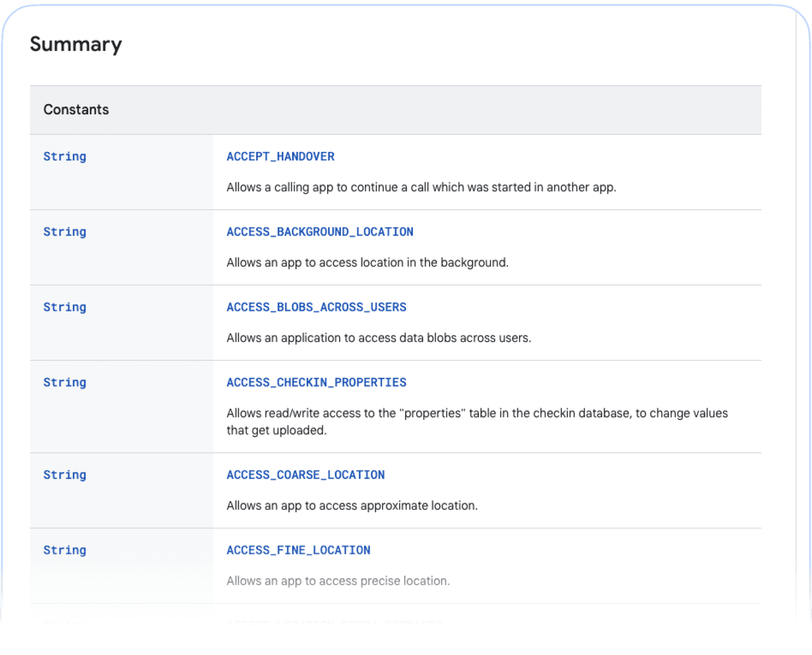The height and width of the screenshot is (655, 812).
Task: Click text 'Allows an app to access precise location.'
Action: tap(338, 581)
